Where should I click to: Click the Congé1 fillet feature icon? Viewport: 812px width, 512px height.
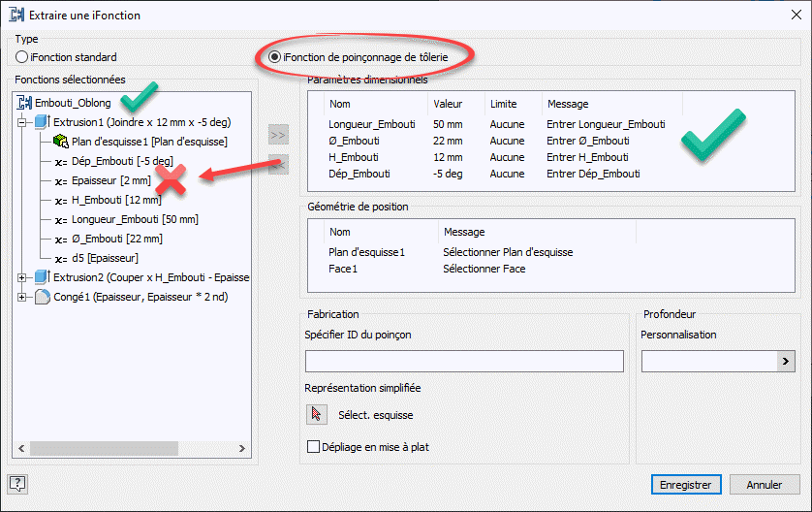pyautogui.click(x=41, y=296)
